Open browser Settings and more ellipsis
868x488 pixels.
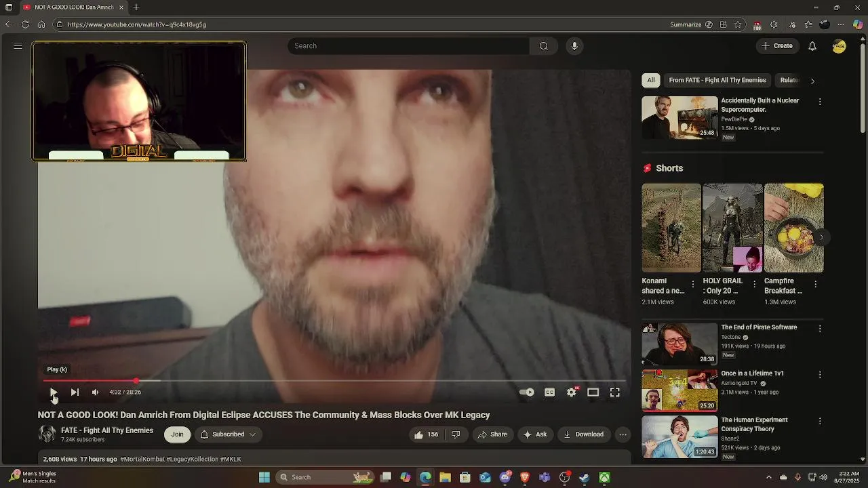pos(841,24)
